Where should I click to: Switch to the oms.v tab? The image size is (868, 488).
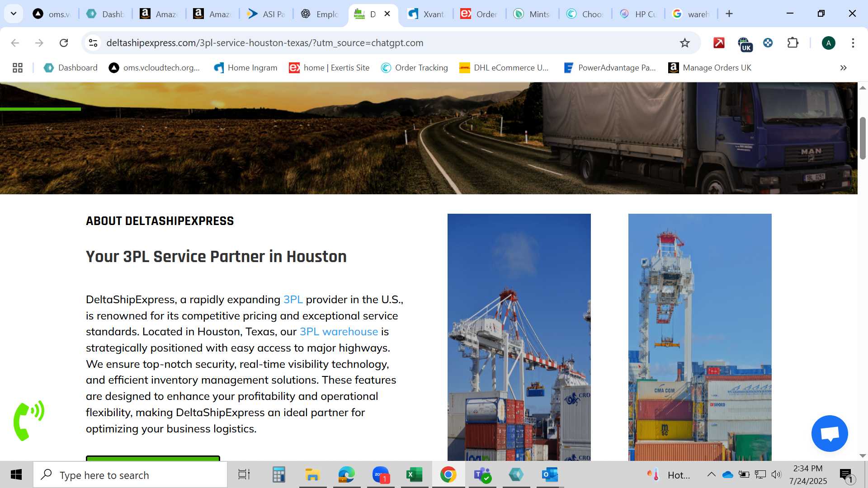click(52, 14)
